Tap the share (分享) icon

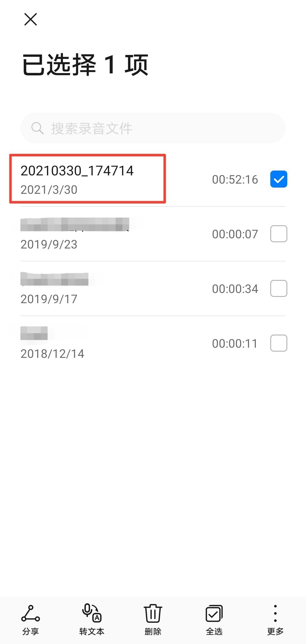tap(31, 614)
